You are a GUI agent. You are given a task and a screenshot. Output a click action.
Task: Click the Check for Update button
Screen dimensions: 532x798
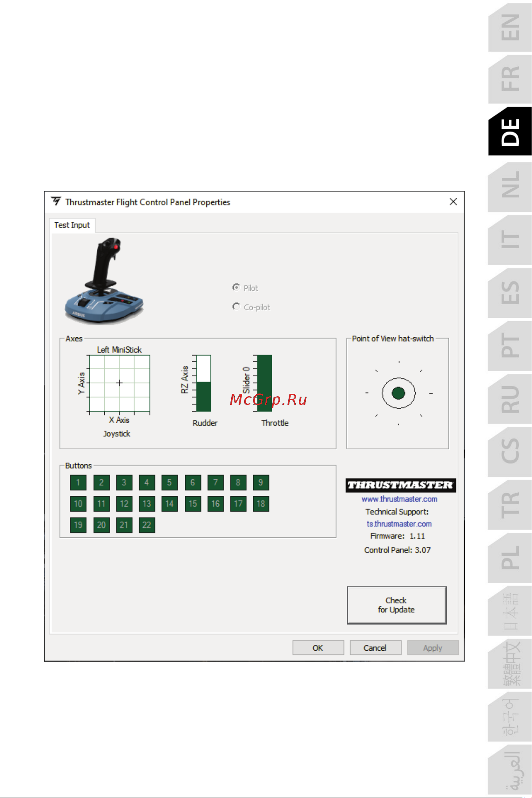point(396,605)
